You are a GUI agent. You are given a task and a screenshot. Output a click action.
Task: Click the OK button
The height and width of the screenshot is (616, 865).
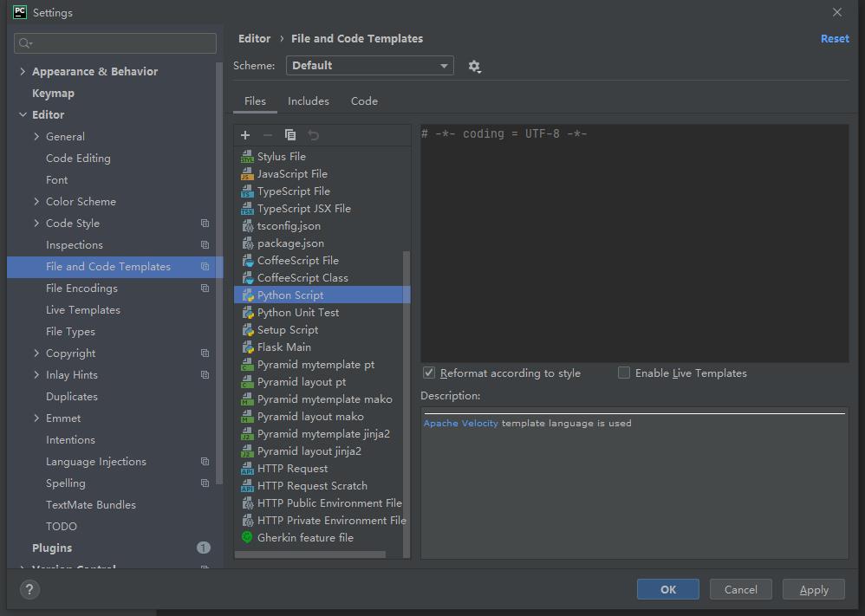point(668,589)
